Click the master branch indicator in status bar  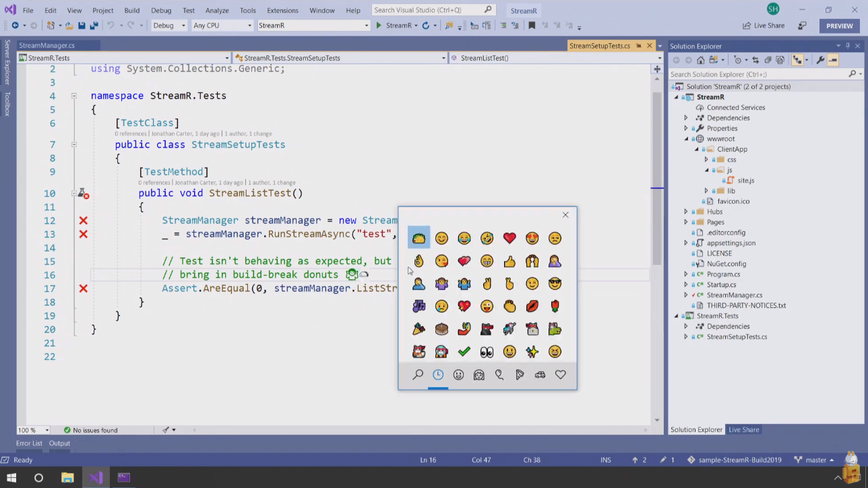[815, 460]
